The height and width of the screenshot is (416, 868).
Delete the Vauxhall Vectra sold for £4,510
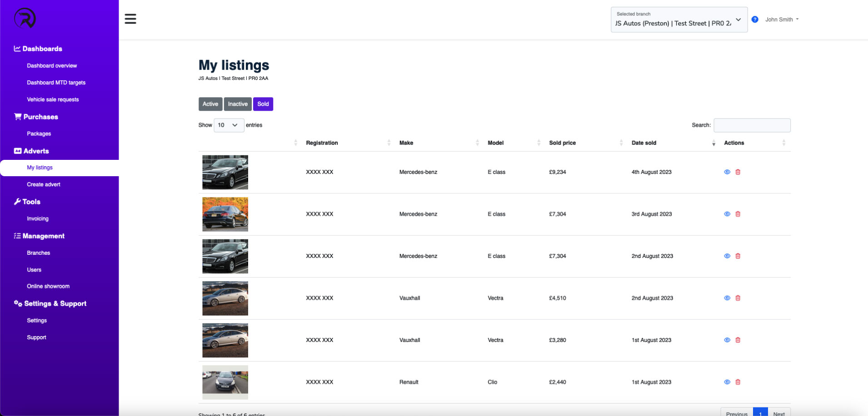[738, 298]
